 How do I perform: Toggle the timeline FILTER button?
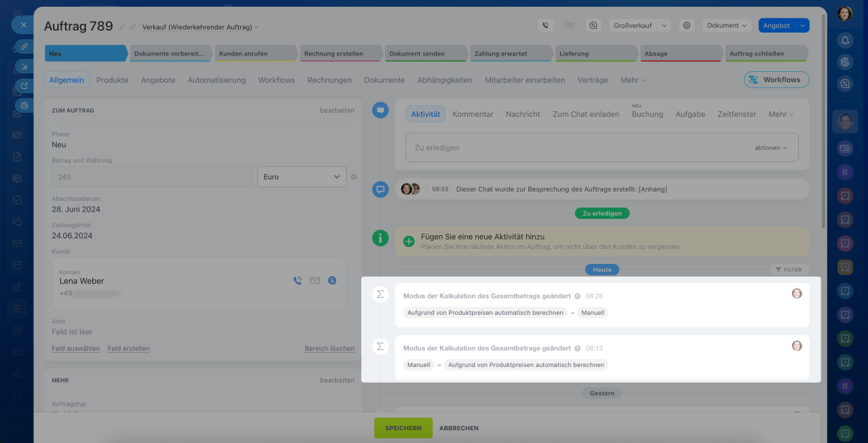click(x=789, y=269)
